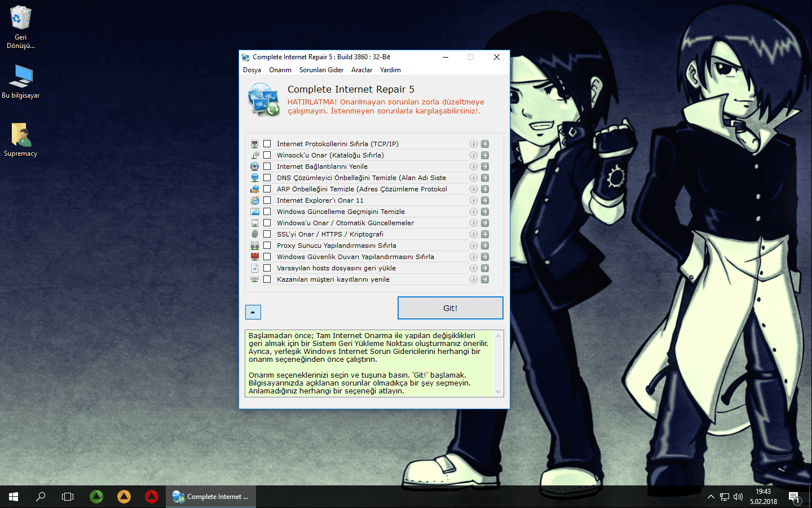Open info for Windows Güncelleme Geçmişini Temizle
The width and height of the screenshot is (812, 508).
474,212
